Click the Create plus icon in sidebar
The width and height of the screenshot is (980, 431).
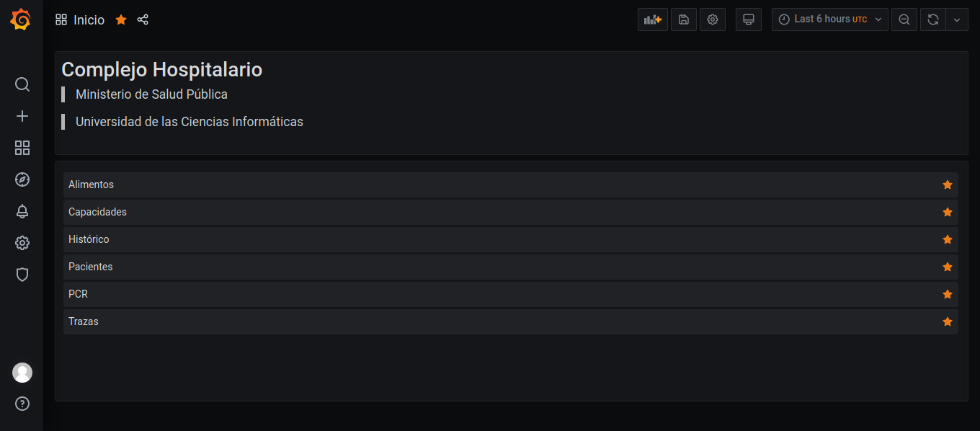22,116
